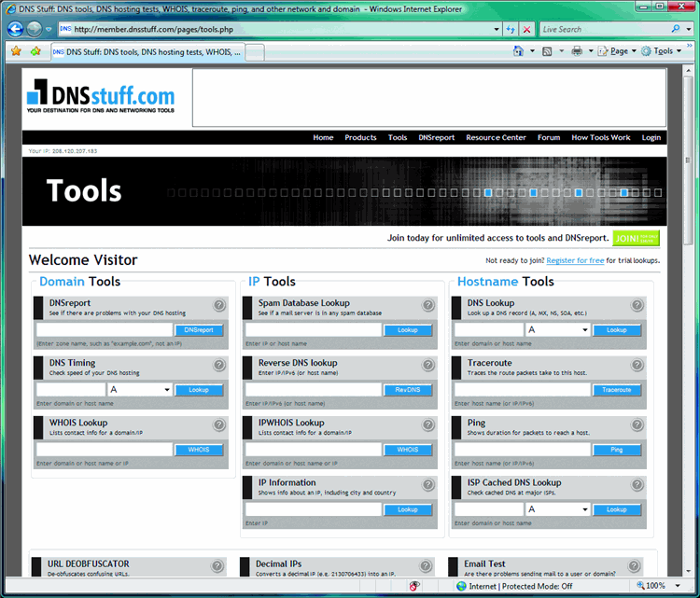This screenshot has height=598, width=700.
Task: Expand the address bar URL history dropdown
Action: 497,30
